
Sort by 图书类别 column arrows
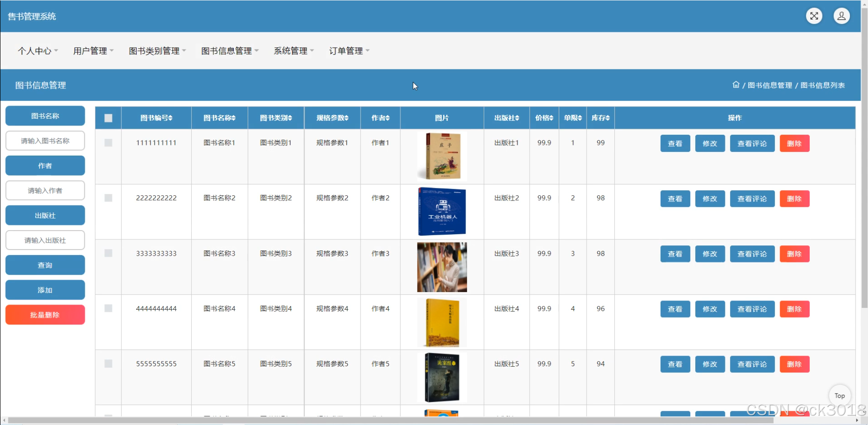coord(290,118)
